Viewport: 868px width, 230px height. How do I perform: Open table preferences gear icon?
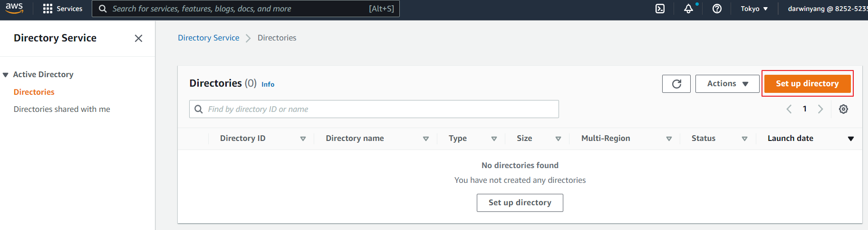point(843,109)
